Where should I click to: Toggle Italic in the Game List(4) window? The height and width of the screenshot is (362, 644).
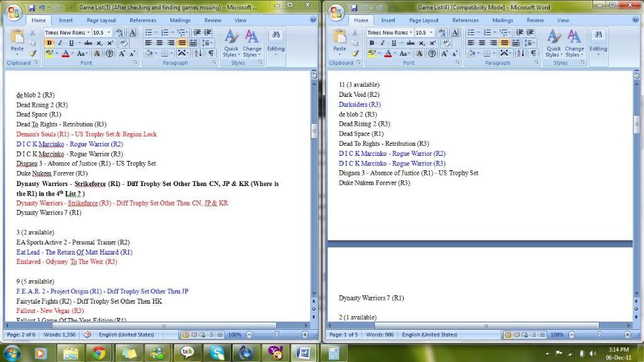click(x=382, y=43)
